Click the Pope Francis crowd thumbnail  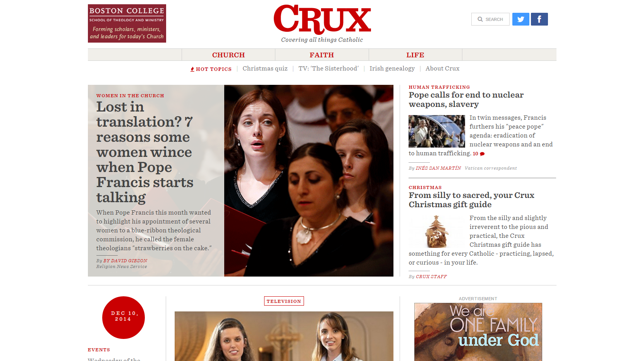pyautogui.click(x=437, y=131)
